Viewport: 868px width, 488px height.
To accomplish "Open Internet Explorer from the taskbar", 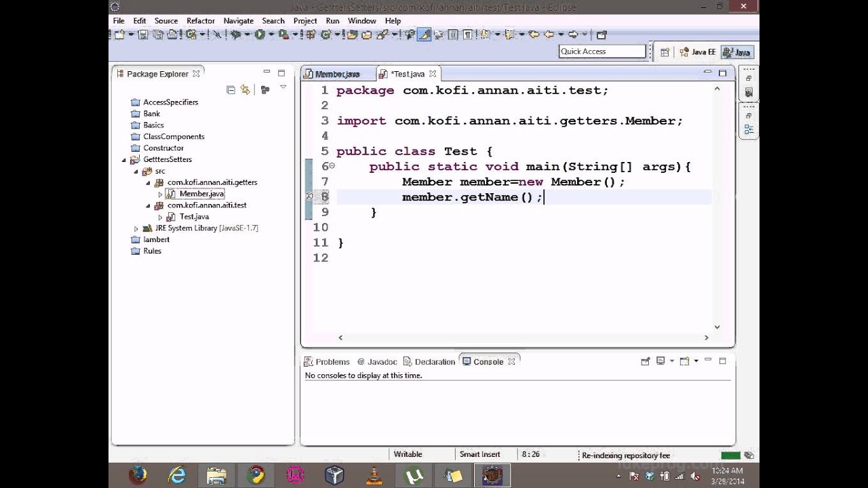I will pos(177,476).
